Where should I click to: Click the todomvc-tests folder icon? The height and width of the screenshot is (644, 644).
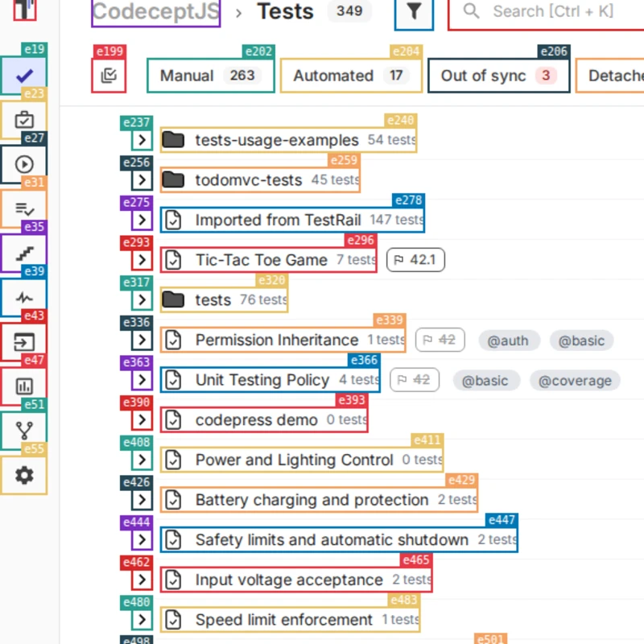click(173, 180)
